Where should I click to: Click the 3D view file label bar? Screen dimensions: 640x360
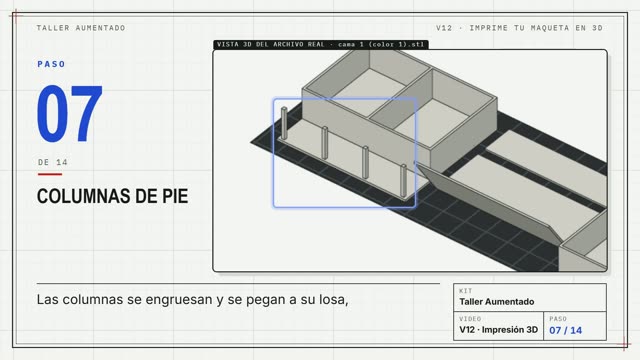[321, 44]
